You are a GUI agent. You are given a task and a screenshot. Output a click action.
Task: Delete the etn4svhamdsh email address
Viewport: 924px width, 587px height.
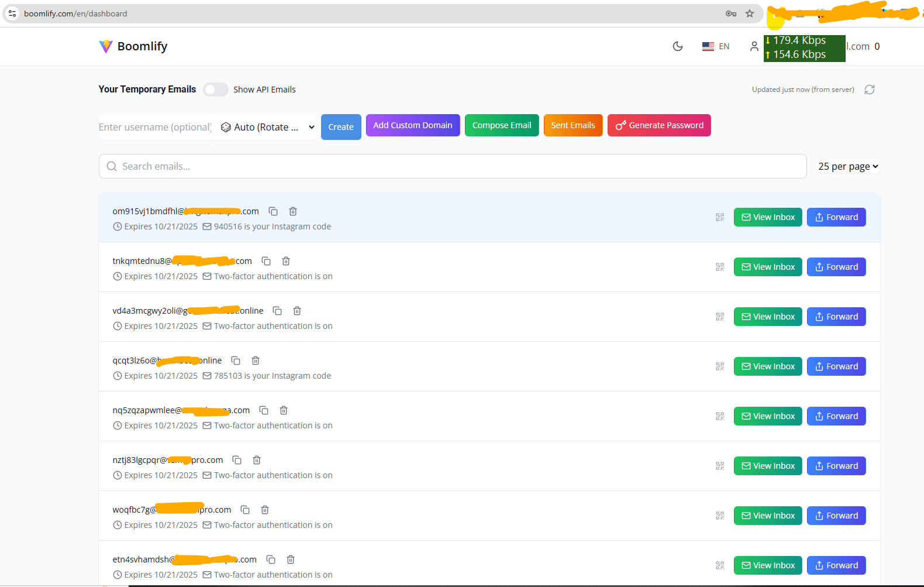pyautogui.click(x=291, y=559)
